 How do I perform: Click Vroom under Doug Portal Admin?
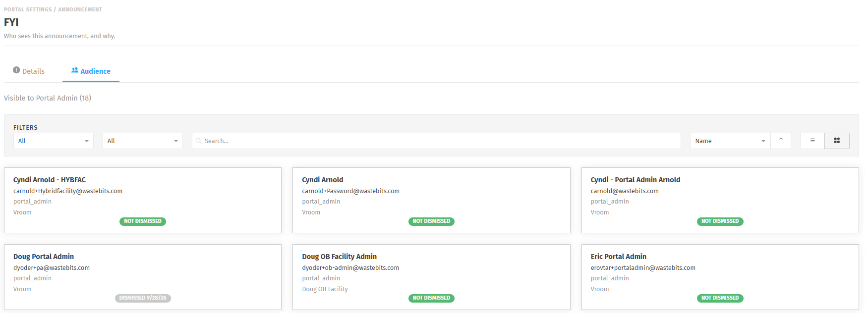[22, 289]
